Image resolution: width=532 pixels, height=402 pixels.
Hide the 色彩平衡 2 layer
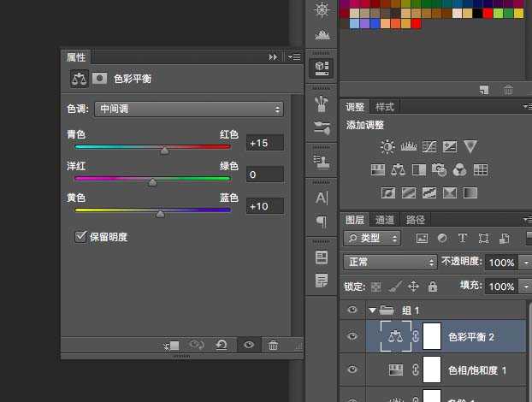pos(352,337)
